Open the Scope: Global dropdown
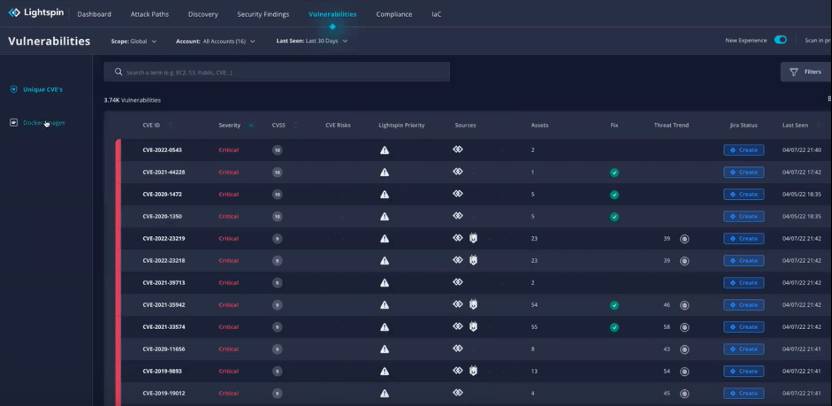The height and width of the screenshot is (406, 832). coord(134,41)
